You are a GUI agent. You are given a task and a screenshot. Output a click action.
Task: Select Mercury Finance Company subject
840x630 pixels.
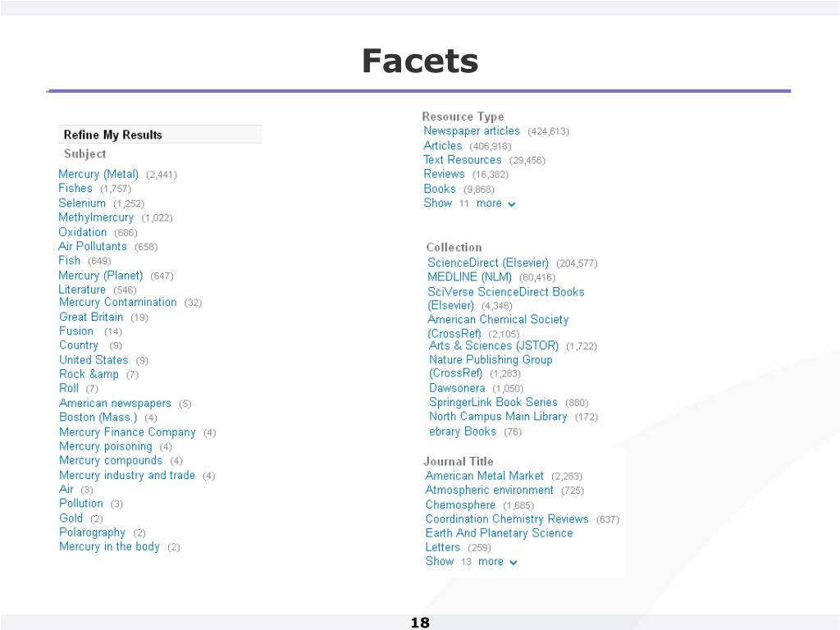tap(127, 431)
